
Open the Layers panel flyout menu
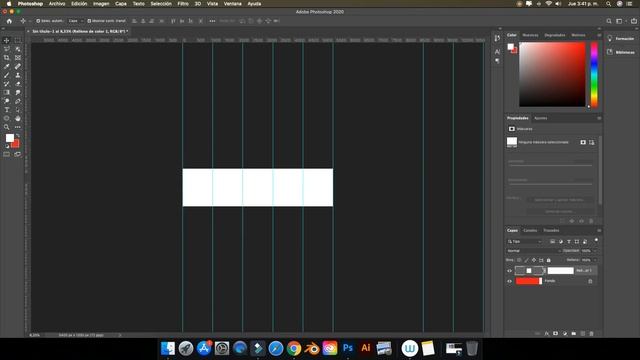point(599,231)
